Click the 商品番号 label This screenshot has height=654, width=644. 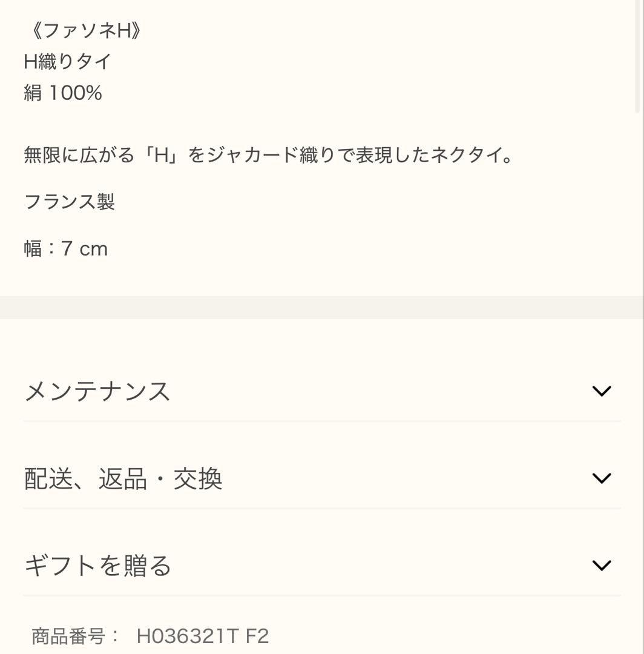click(x=68, y=636)
